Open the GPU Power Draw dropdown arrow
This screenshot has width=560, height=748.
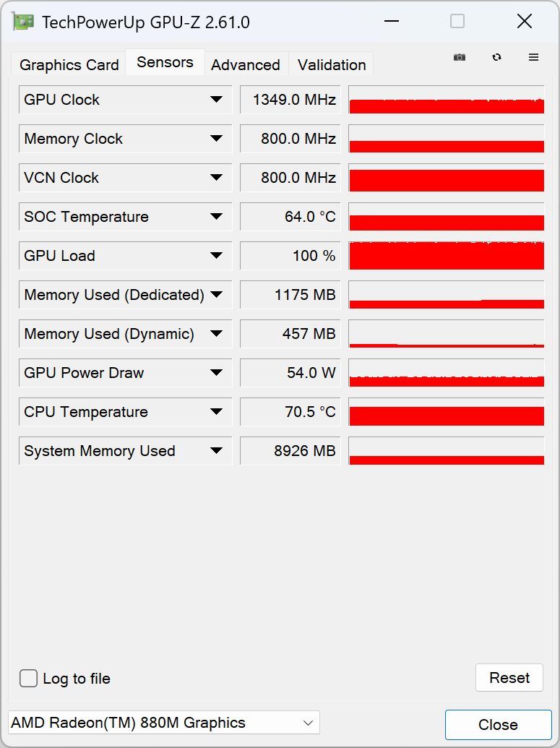pos(216,373)
